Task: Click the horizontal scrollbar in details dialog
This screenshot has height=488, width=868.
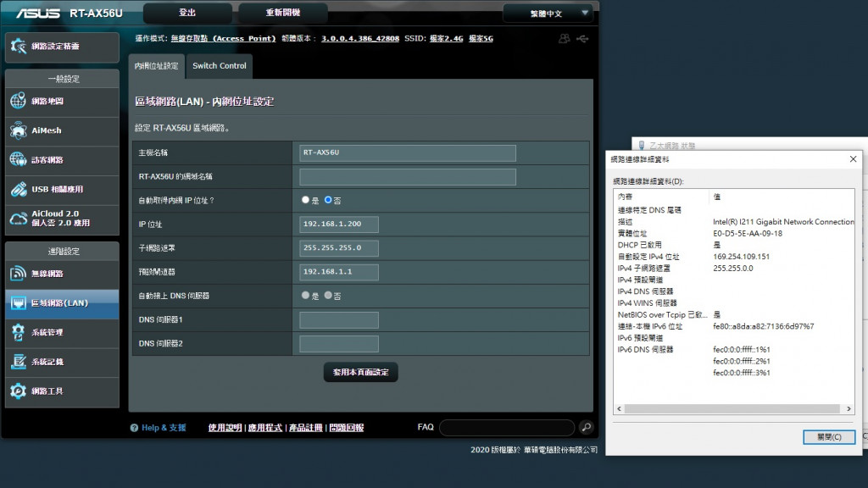Action: 732,409
